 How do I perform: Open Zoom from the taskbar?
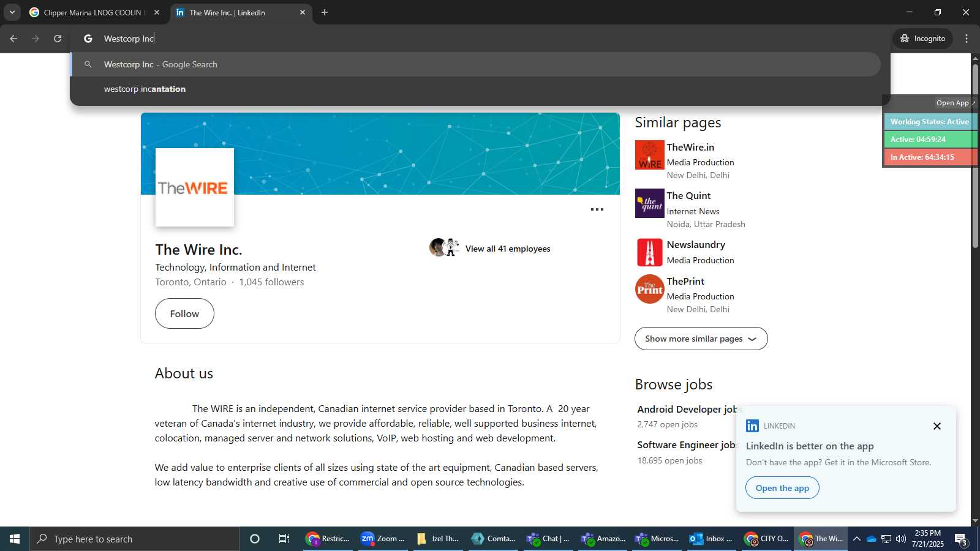(x=383, y=539)
